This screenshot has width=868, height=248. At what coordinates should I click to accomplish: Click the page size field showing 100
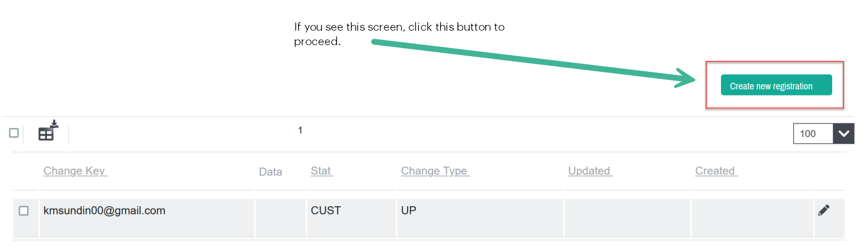click(x=813, y=133)
